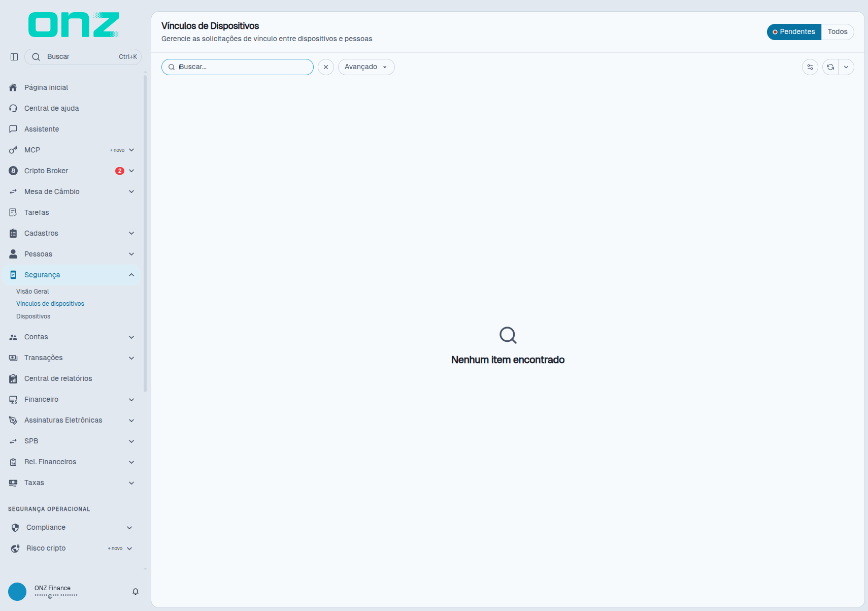
Task: Switch to the Todos filter
Action: (x=838, y=31)
